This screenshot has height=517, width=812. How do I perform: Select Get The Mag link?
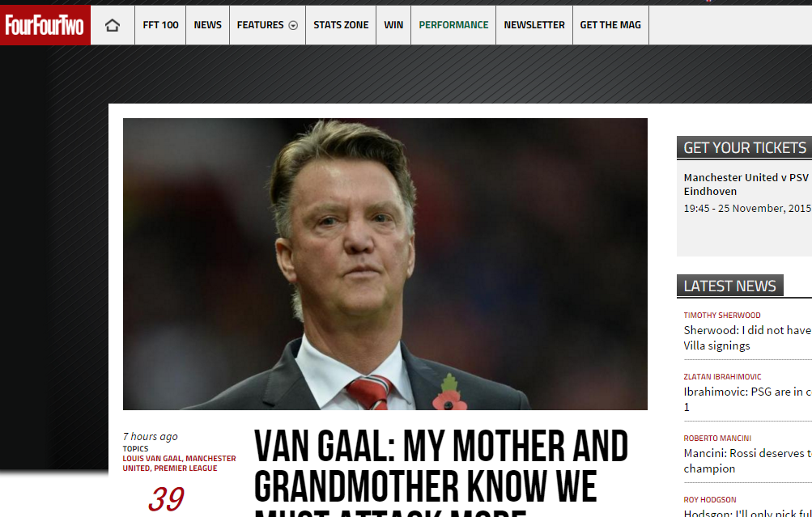[x=610, y=25]
